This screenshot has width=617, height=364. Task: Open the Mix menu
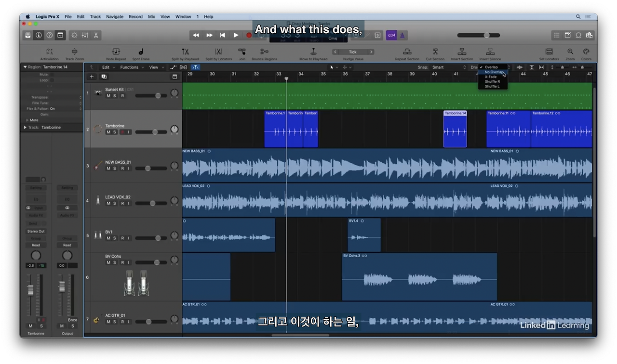151,16
